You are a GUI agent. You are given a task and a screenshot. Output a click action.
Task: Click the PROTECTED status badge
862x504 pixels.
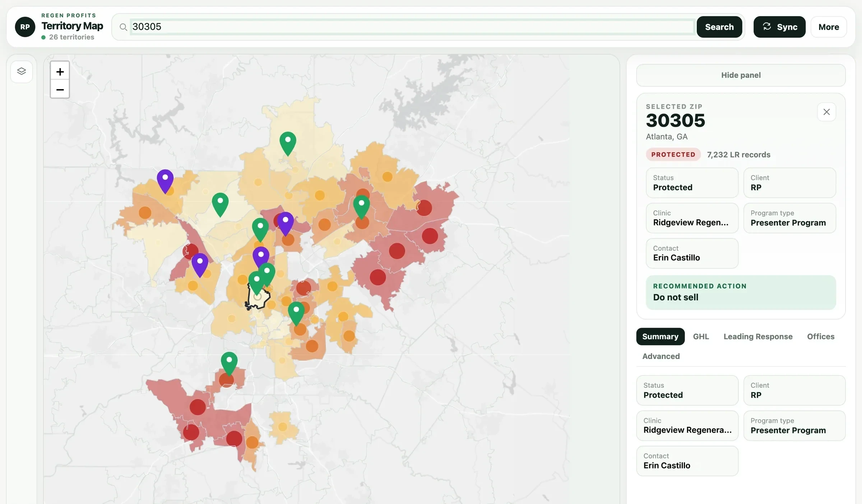tap(673, 154)
